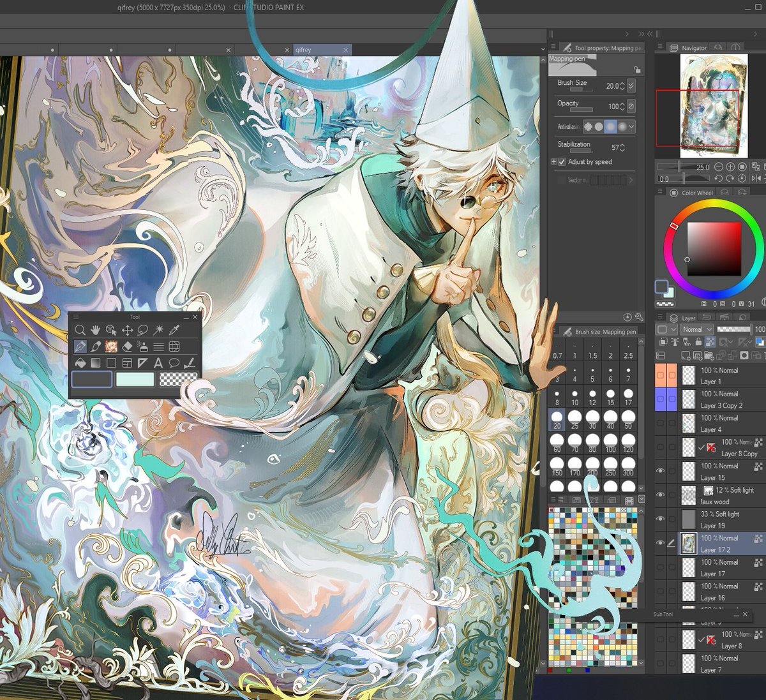Select the Hand move tool
766x700 pixels.
coord(96,330)
